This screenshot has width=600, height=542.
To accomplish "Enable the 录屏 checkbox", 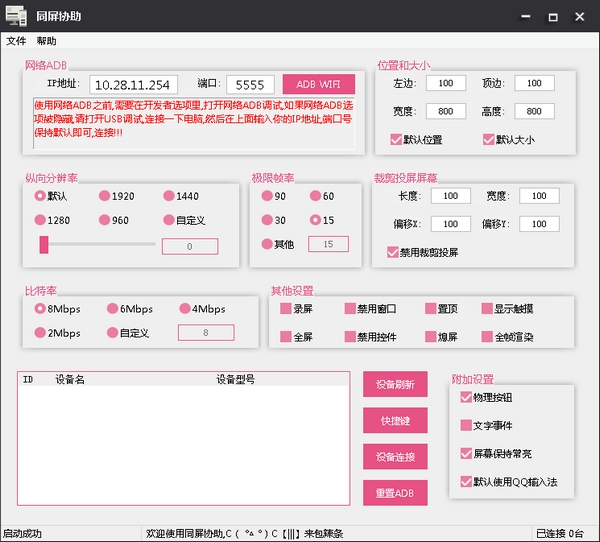I will pyautogui.click(x=286, y=309).
